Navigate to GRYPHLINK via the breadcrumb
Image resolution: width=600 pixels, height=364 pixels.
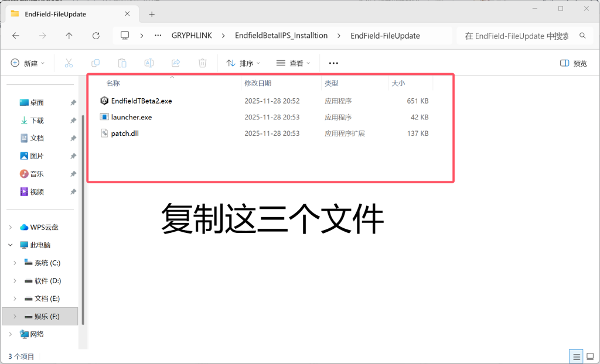click(192, 35)
